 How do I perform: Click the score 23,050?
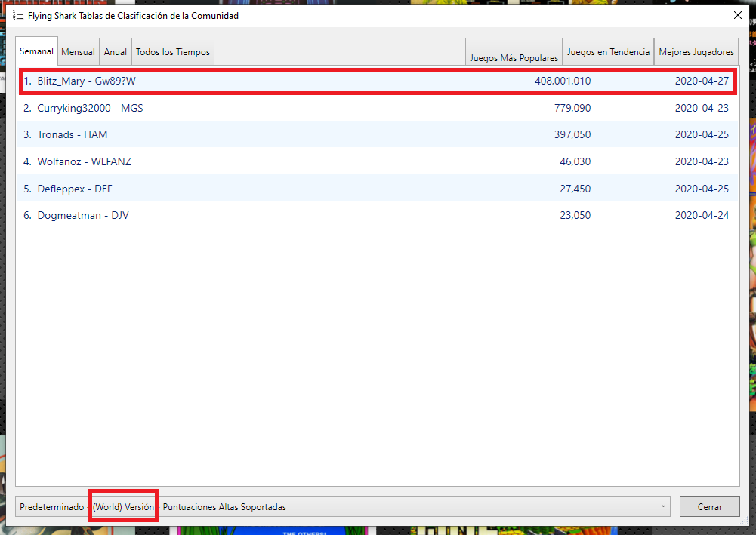[x=575, y=215]
